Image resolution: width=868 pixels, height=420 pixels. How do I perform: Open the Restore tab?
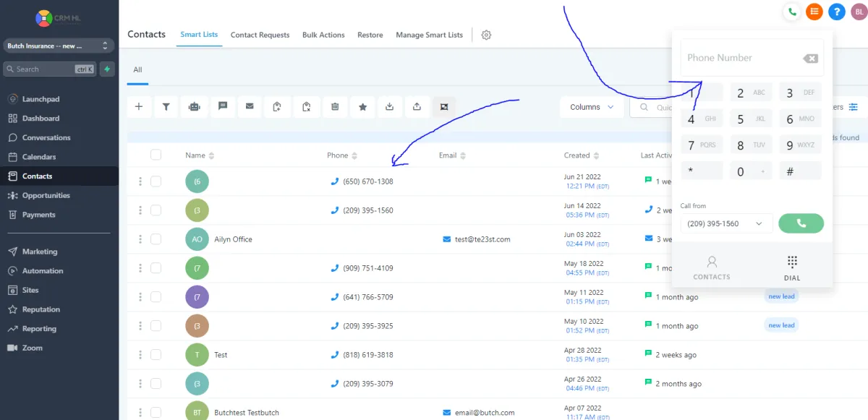tap(370, 35)
